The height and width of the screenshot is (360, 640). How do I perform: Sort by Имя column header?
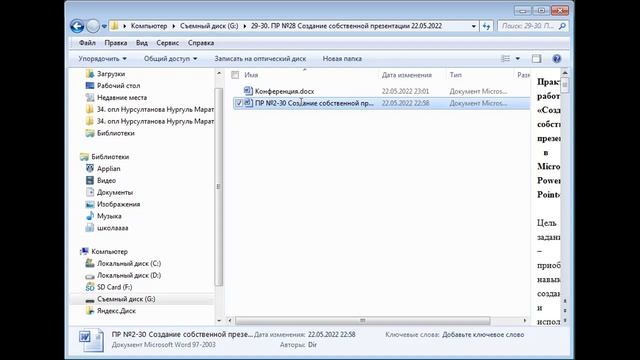click(x=251, y=75)
